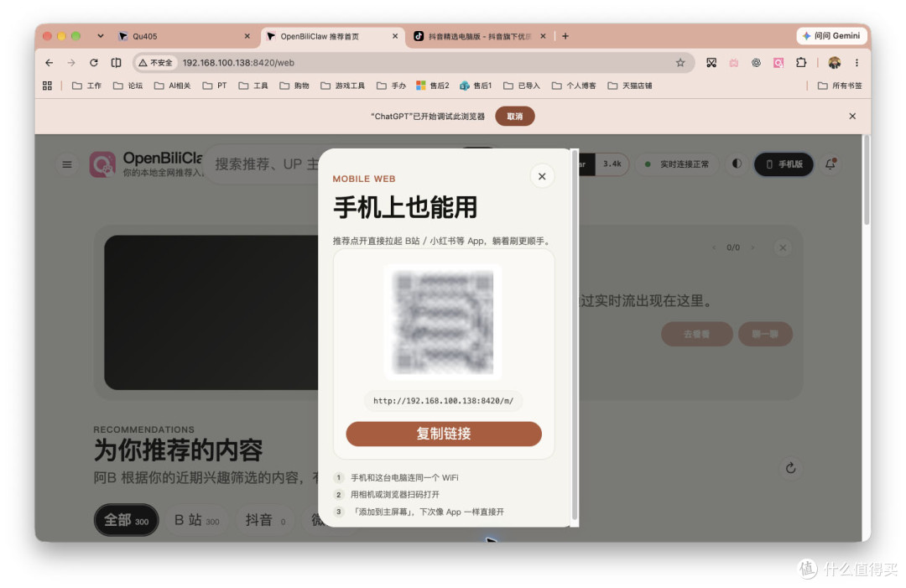Dismiss the ChatGPT debugging banner
This screenshot has height=588, width=906.
coord(852,116)
